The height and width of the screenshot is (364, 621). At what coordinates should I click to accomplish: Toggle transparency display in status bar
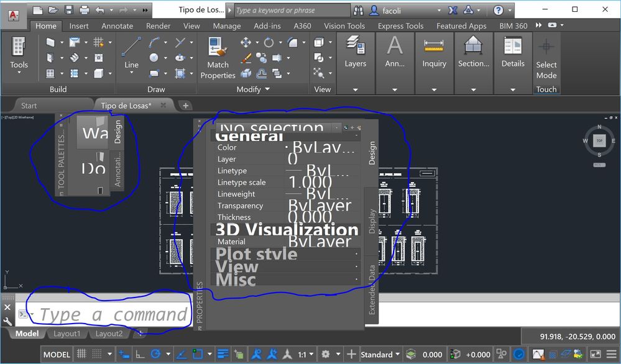239,353
